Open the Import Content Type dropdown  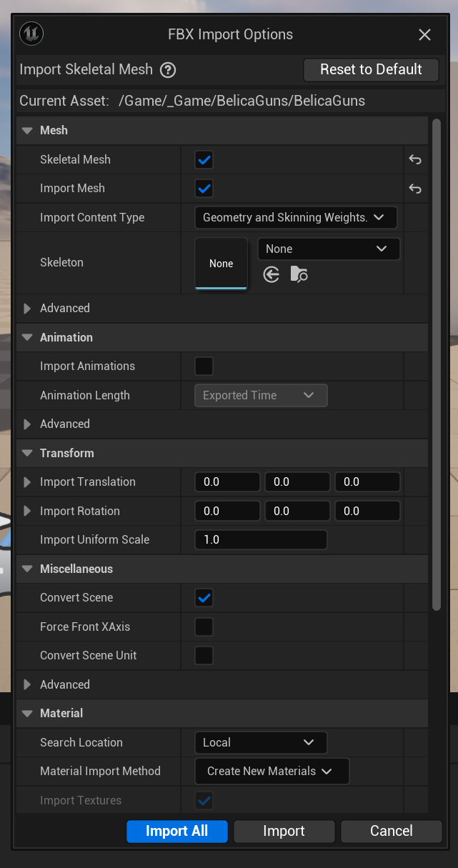(x=296, y=218)
